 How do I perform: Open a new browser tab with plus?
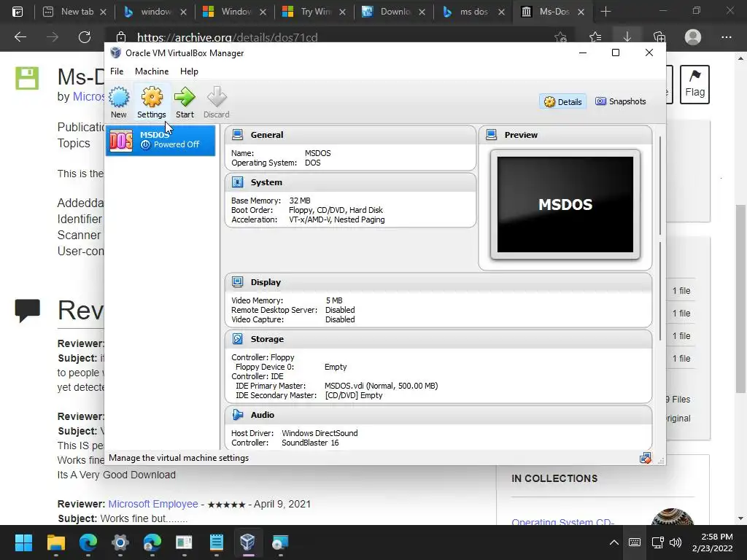tap(605, 12)
